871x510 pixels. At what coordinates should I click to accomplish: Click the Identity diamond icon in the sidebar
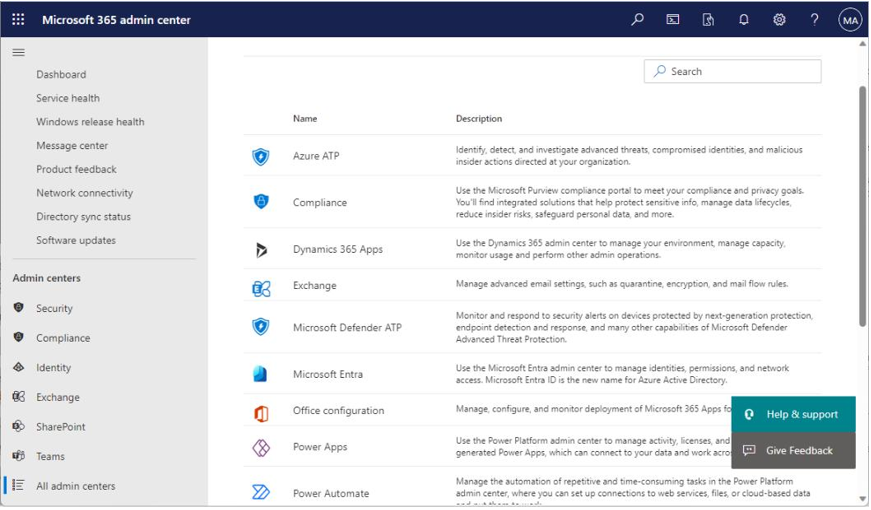(x=18, y=367)
